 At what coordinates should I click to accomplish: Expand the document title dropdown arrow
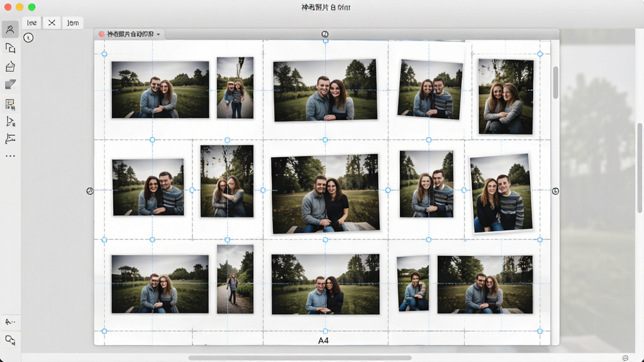158,34
